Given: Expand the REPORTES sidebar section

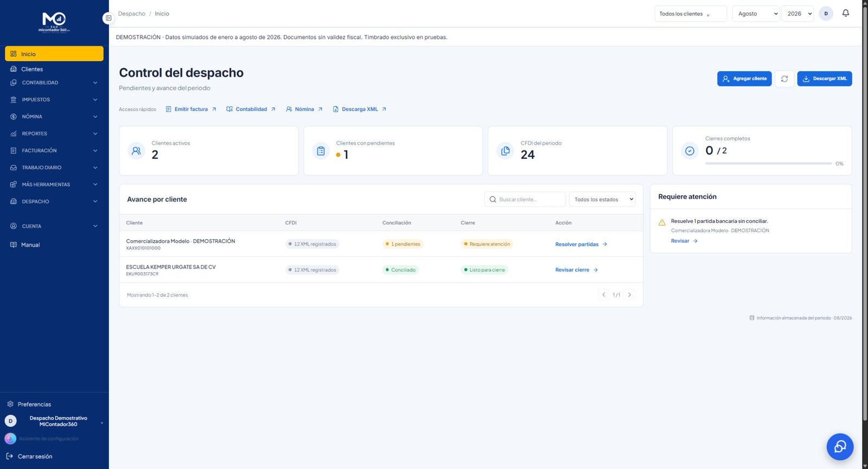Looking at the screenshot, I should pos(54,133).
